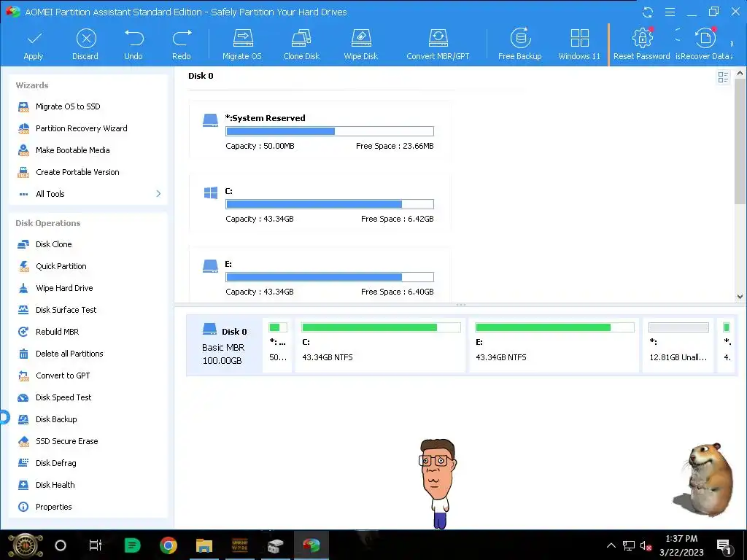
Task: Launch the Clone Disk tool in toolbar
Action: (x=301, y=45)
